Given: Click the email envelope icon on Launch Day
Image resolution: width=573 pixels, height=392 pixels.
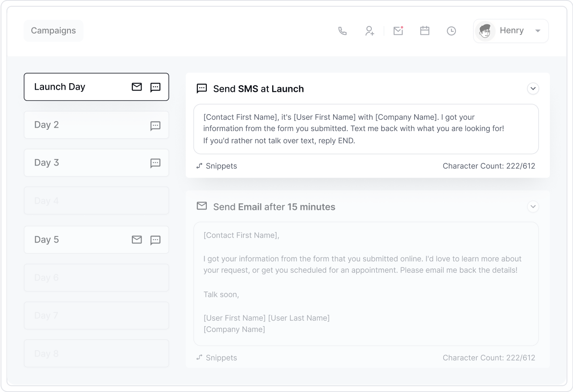Looking at the screenshot, I should click(136, 87).
